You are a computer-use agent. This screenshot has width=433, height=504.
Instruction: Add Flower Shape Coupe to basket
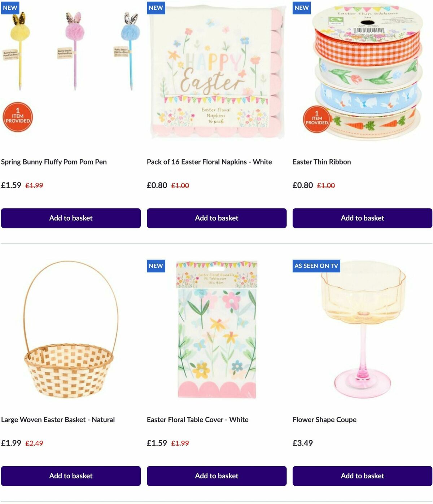coord(362,476)
